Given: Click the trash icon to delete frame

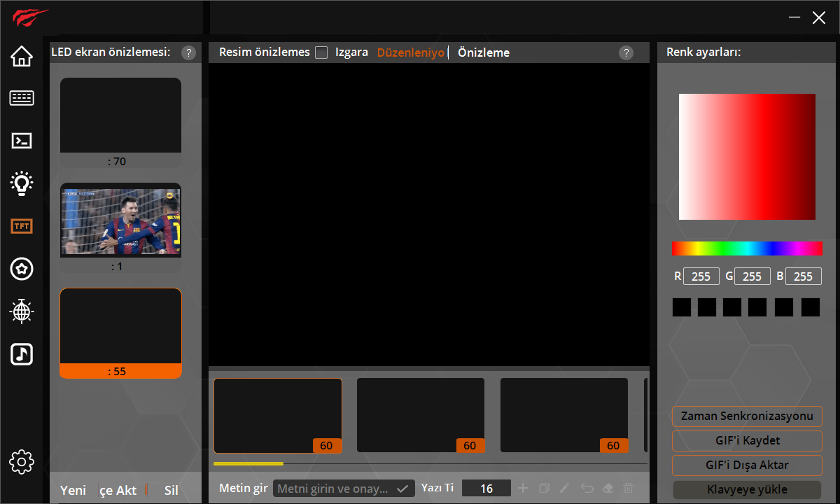Looking at the screenshot, I should [x=628, y=488].
